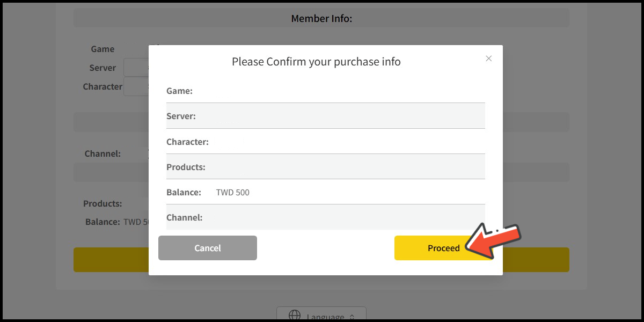Open the Language selector dropdown
This screenshot has width=644, height=322.
coord(321,315)
